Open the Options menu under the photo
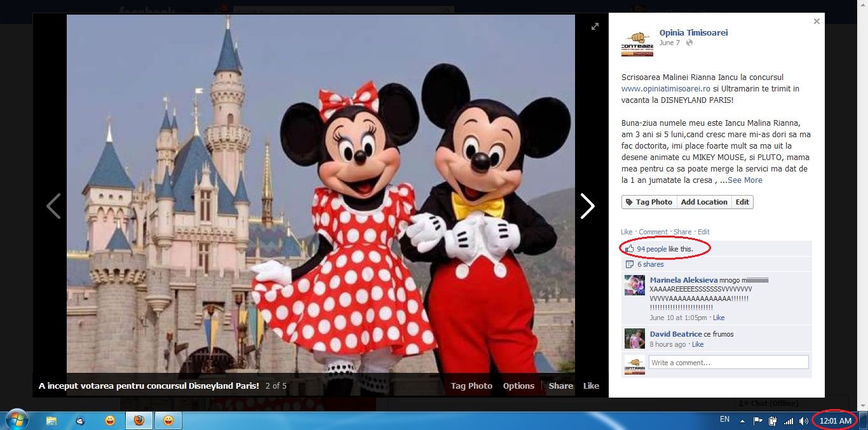This screenshot has height=430, width=868. pyautogui.click(x=519, y=386)
